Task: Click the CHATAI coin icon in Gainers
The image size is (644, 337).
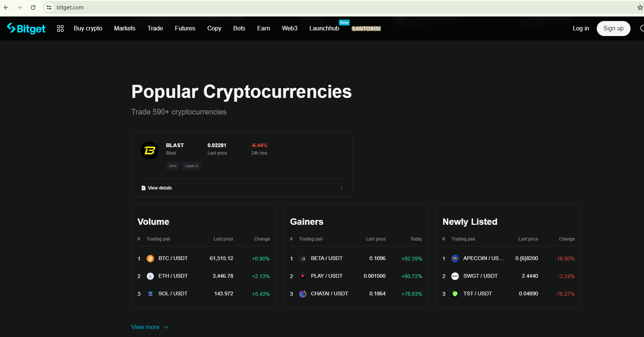Action: [x=303, y=294]
